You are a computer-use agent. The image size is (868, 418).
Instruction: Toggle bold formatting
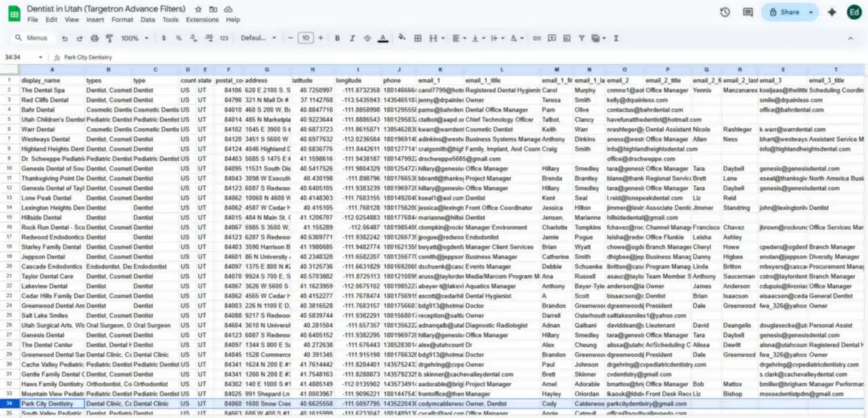(337, 38)
